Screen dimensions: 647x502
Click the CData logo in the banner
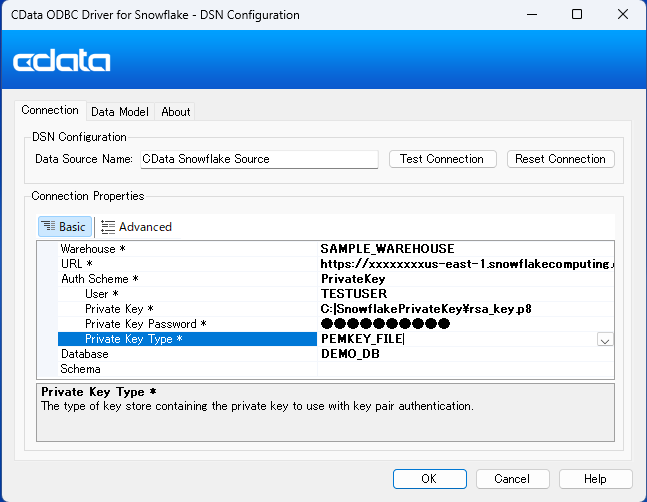62,62
